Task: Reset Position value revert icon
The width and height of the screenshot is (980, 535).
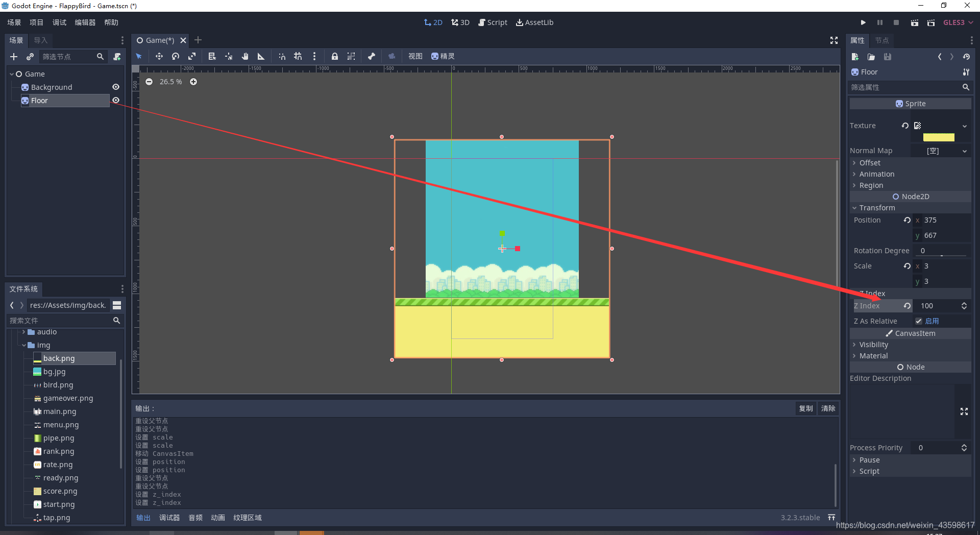Action: pyautogui.click(x=907, y=220)
